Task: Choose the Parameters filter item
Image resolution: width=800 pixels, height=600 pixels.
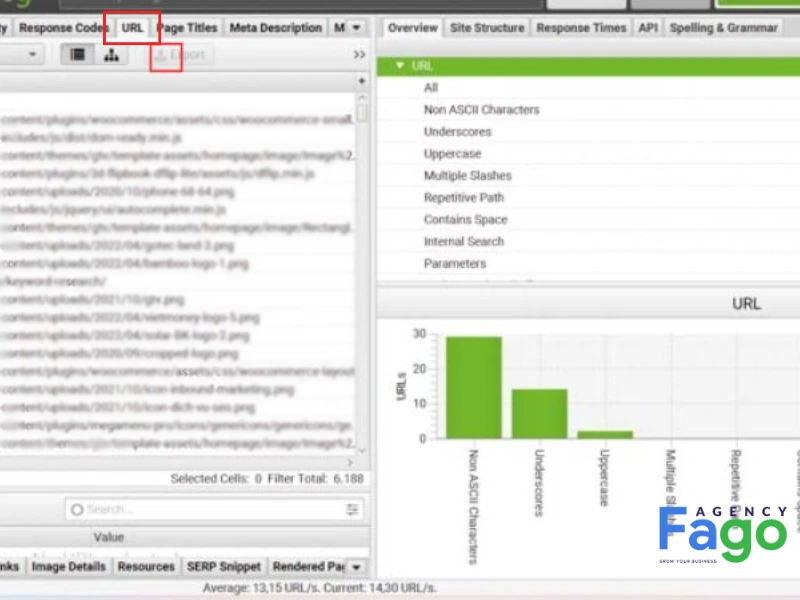Action: [x=455, y=263]
